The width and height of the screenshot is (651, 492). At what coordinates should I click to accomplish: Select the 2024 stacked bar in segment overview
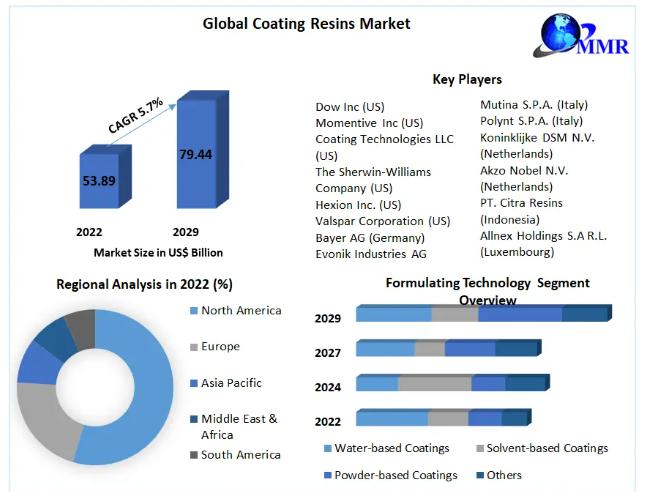tap(450, 383)
